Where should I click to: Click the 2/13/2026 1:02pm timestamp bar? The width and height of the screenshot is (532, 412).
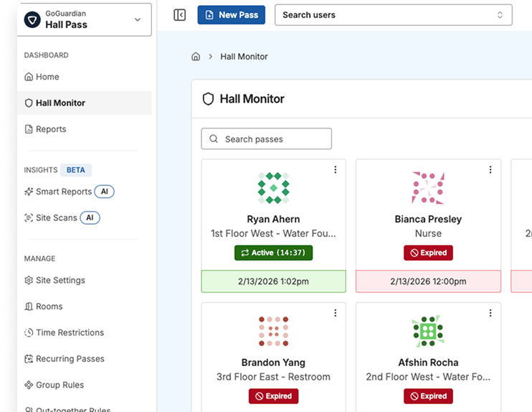273,281
